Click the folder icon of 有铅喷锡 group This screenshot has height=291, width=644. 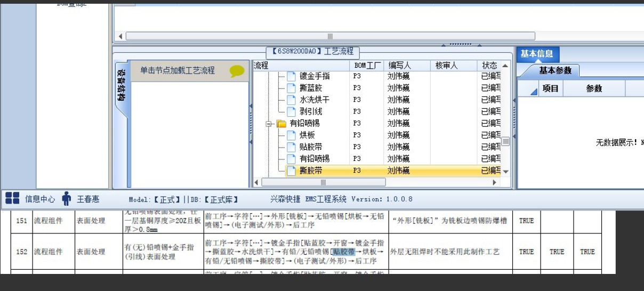point(281,124)
